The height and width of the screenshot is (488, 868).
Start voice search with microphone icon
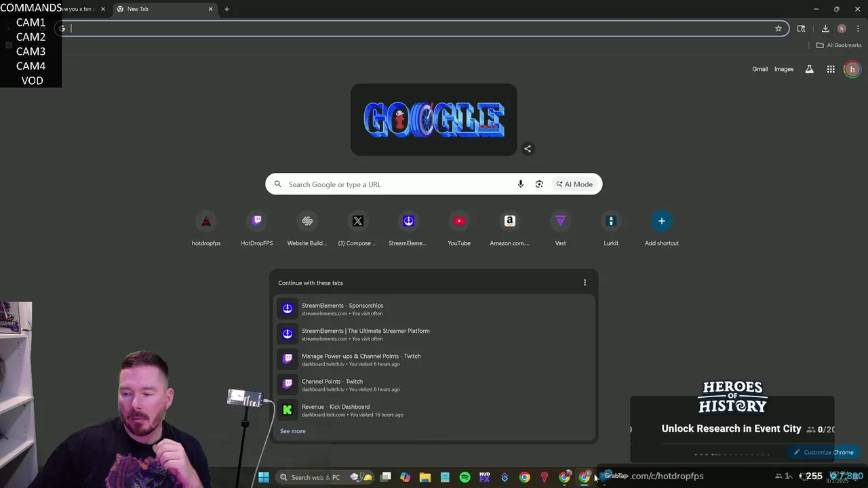click(521, 184)
